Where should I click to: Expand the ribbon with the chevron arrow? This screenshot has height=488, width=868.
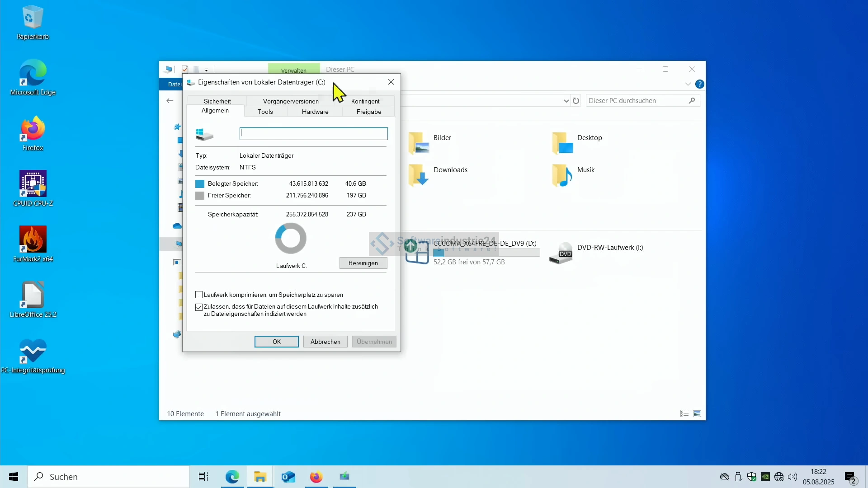pos(688,84)
